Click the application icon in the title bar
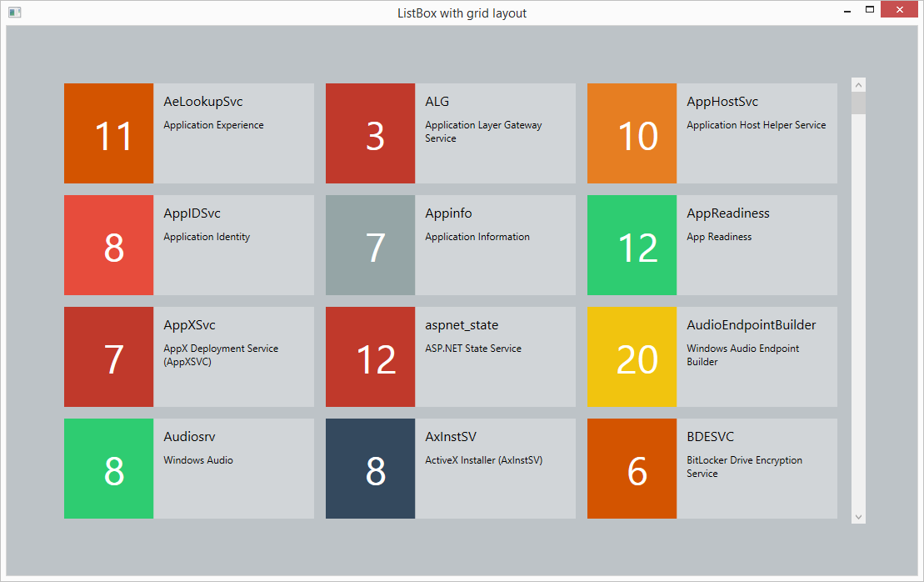The height and width of the screenshot is (582, 924). pyautogui.click(x=14, y=13)
